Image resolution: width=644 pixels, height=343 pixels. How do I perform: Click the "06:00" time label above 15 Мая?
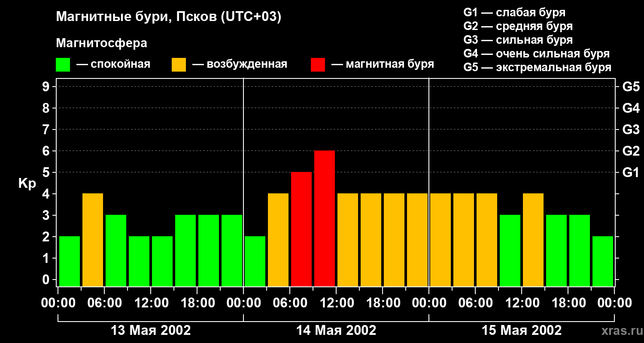coord(475,303)
